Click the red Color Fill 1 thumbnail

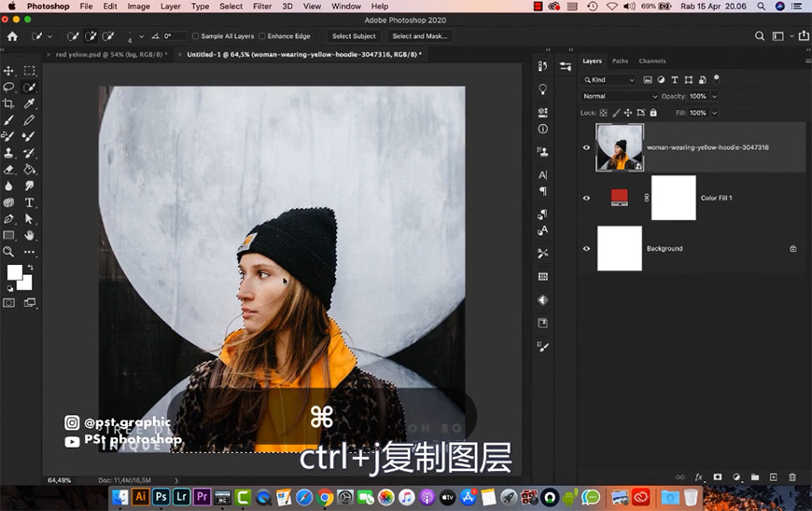[620, 198]
